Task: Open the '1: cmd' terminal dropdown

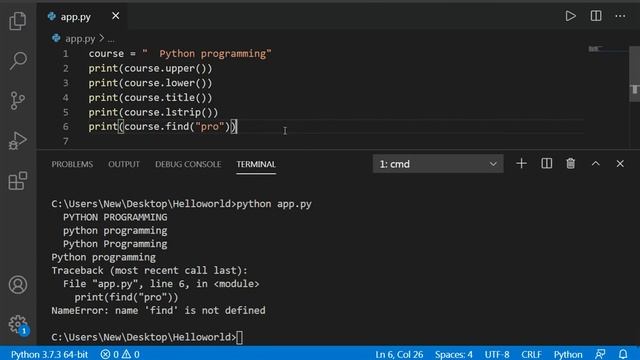Action: point(438,164)
